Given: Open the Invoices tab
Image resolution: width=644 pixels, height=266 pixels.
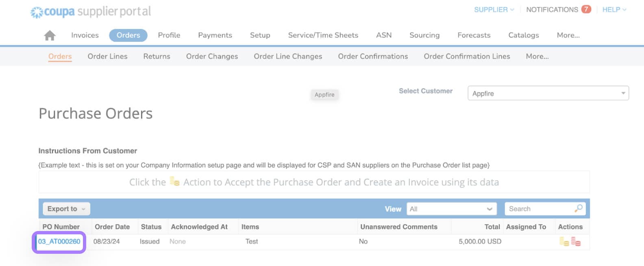Looking at the screenshot, I should [x=85, y=35].
